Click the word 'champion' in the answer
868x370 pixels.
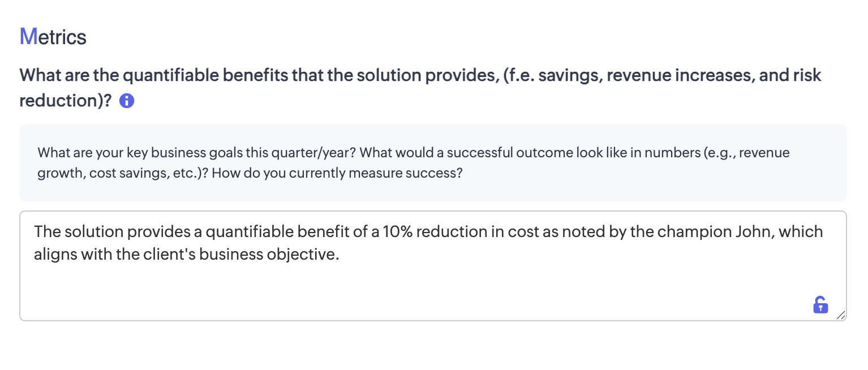coord(694,232)
